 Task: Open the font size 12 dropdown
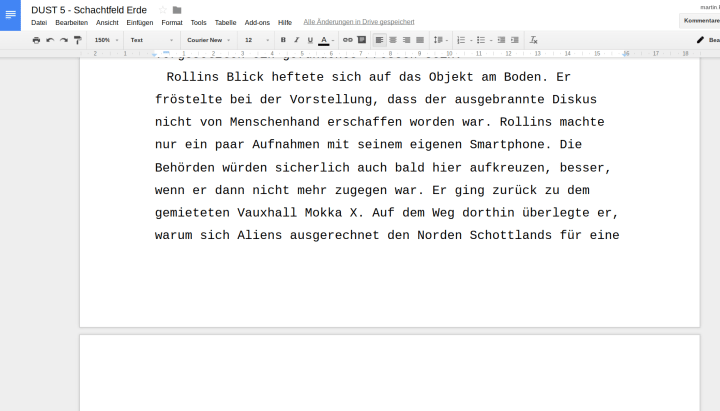click(x=257, y=40)
